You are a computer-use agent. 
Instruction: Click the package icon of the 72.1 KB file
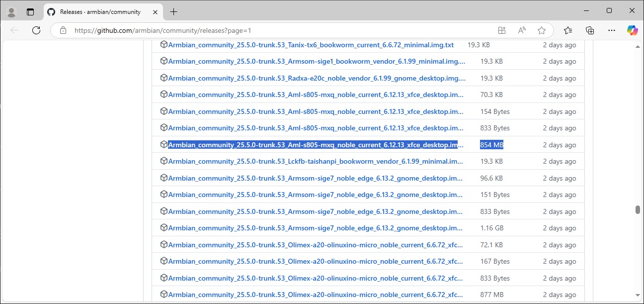(x=164, y=245)
